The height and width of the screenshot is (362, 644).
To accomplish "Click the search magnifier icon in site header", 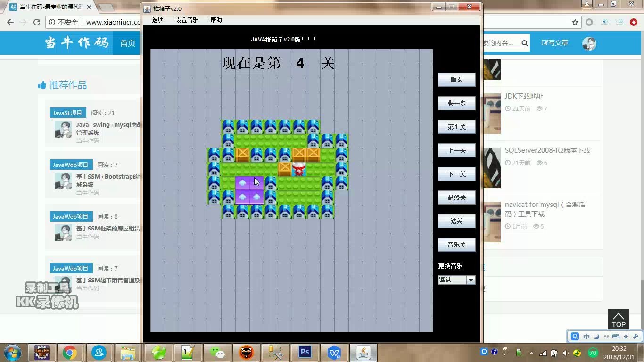I will tap(524, 43).
